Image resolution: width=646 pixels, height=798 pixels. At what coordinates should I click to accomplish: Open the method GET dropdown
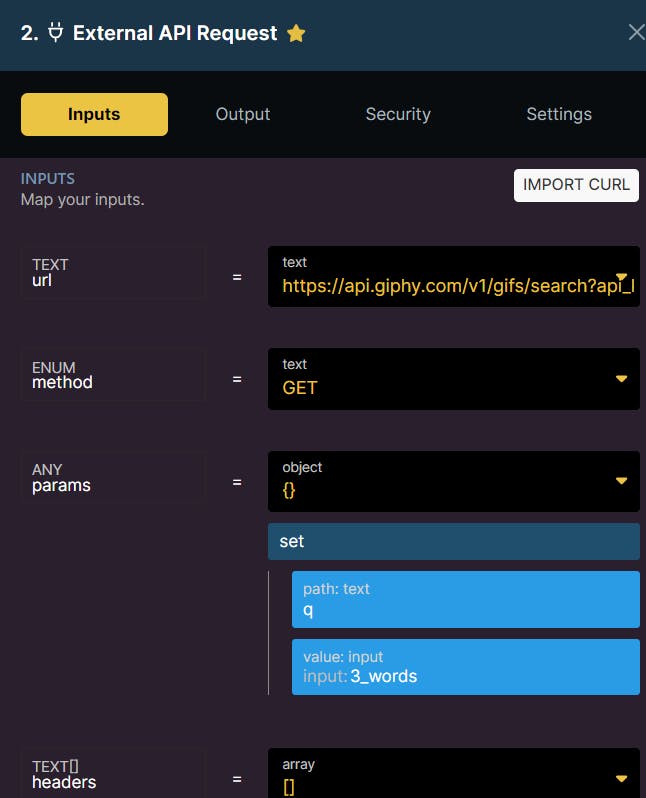(x=621, y=379)
